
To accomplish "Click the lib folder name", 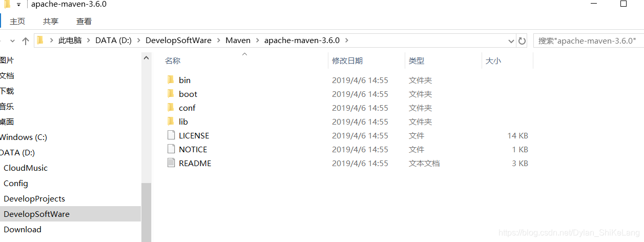I will pos(183,122).
